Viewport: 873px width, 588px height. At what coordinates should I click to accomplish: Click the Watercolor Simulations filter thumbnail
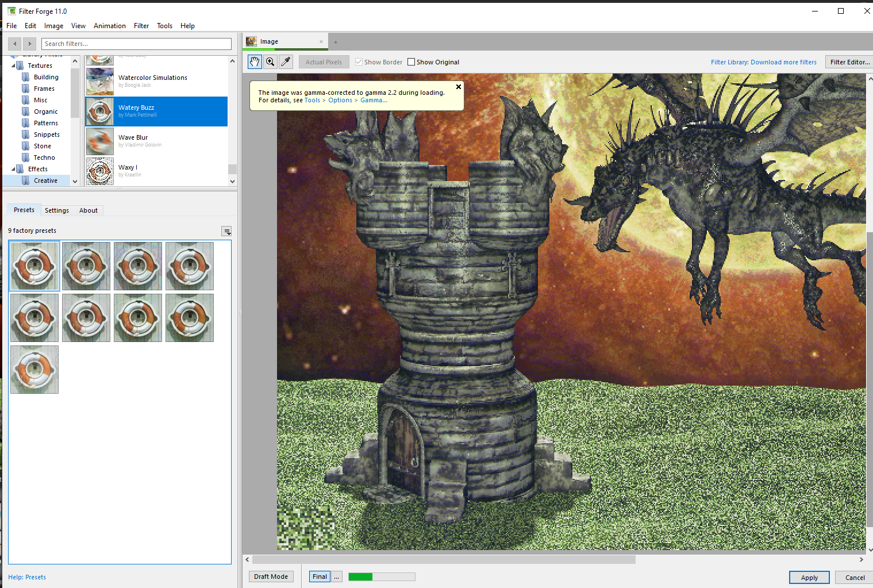coord(100,82)
